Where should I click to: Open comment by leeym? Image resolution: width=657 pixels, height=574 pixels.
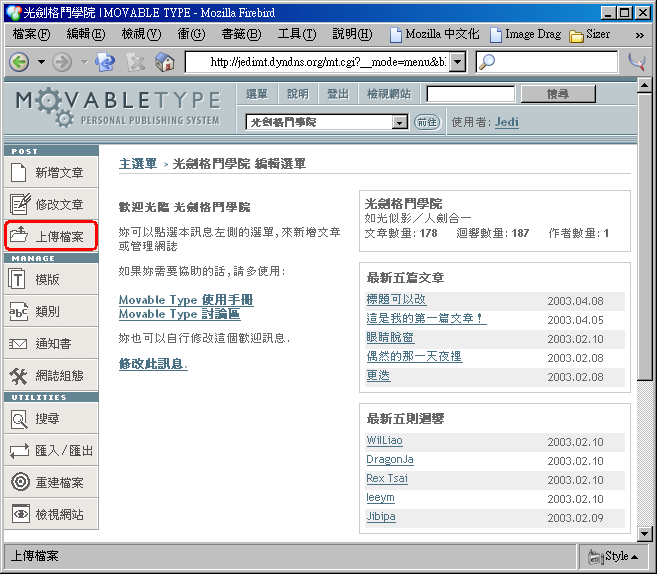coord(380,498)
